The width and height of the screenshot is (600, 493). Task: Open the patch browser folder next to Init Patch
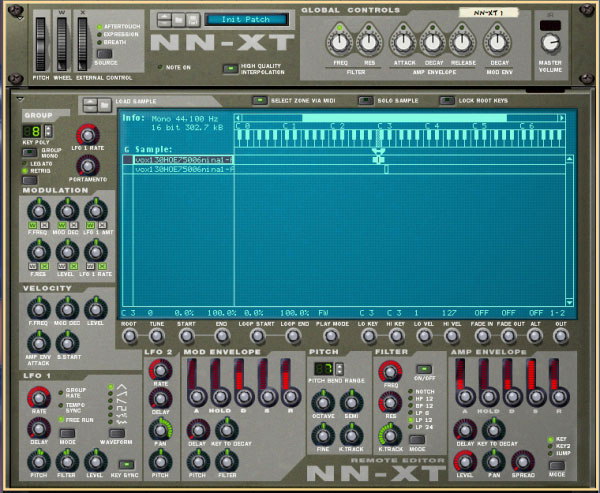pyautogui.click(x=179, y=20)
